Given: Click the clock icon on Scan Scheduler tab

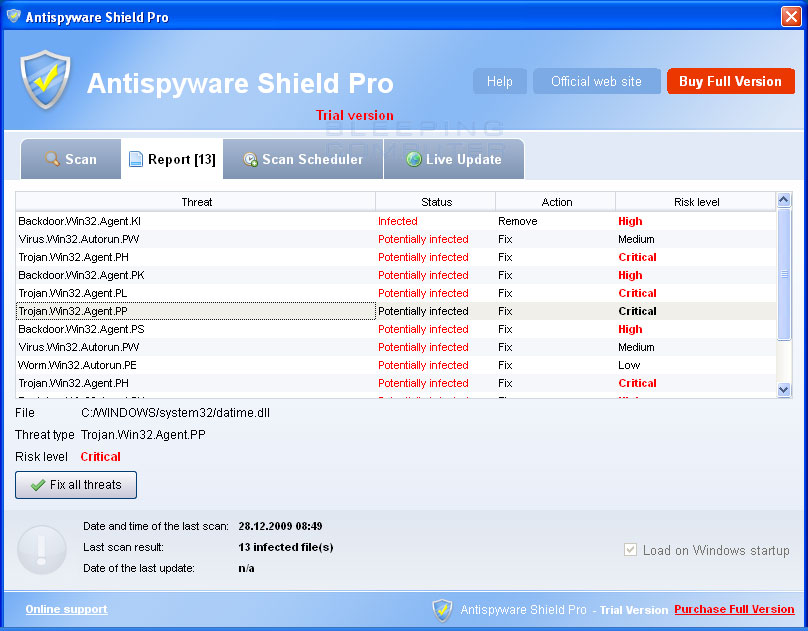Looking at the screenshot, I should [250, 159].
